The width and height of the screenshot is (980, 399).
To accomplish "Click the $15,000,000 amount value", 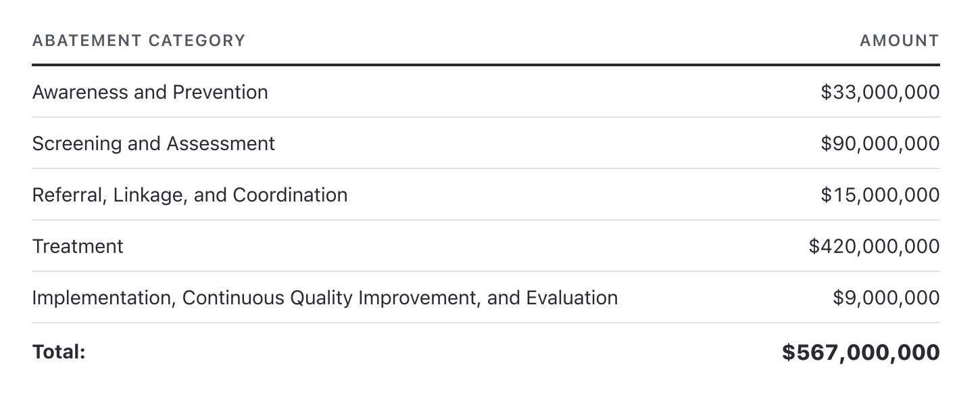I will click(x=880, y=195).
